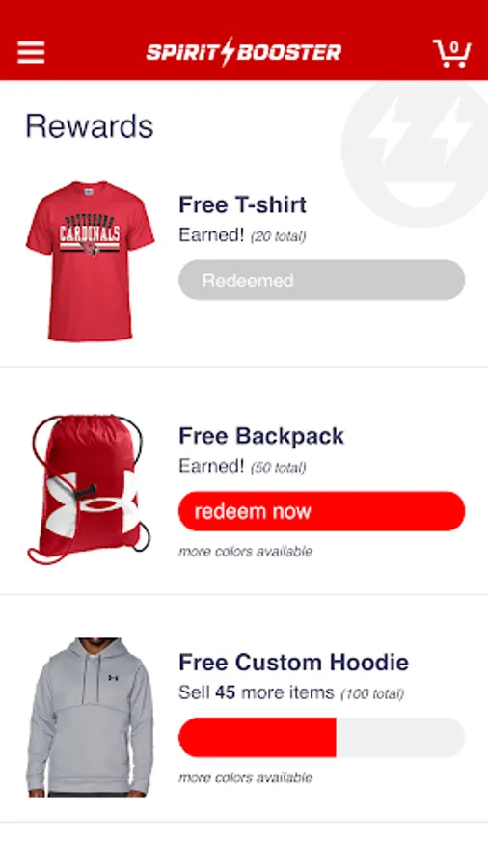Image resolution: width=488 pixels, height=868 pixels.
Task: Tap the grayed-out Redeemed button
Action: click(x=321, y=280)
